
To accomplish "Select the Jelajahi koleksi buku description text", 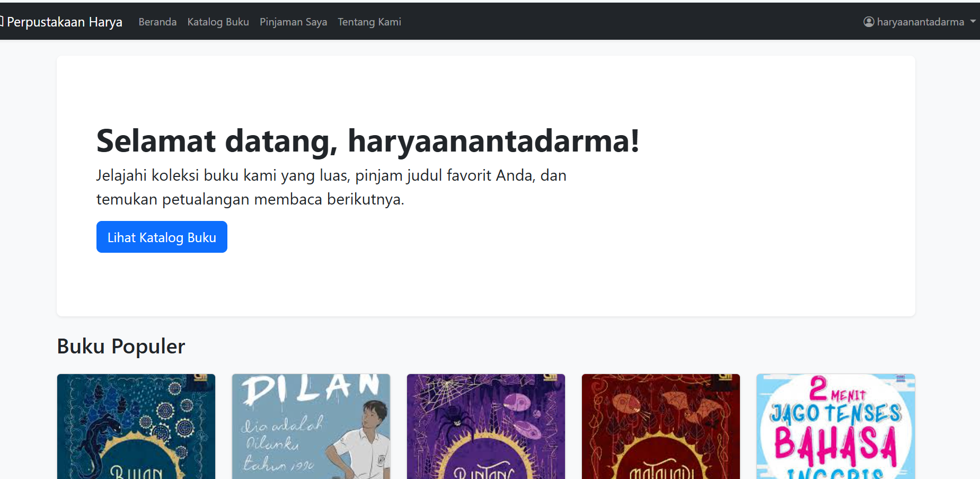I will click(331, 187).
